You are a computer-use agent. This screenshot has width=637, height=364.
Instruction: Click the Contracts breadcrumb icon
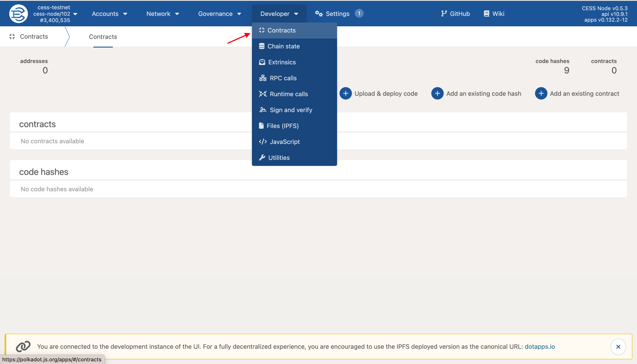point(12,36)
